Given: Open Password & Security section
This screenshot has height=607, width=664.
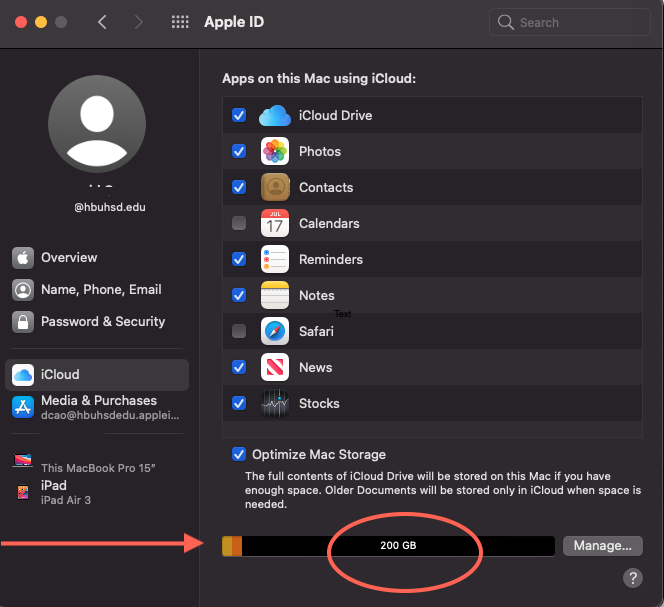Looking at the screenshot, I should click(x=97, y=322).
